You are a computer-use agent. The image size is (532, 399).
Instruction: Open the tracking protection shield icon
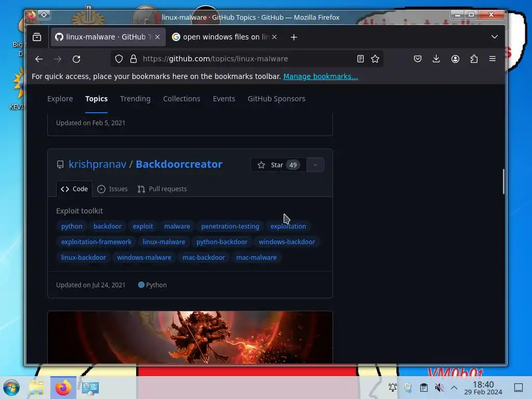(x=119, y=59)
